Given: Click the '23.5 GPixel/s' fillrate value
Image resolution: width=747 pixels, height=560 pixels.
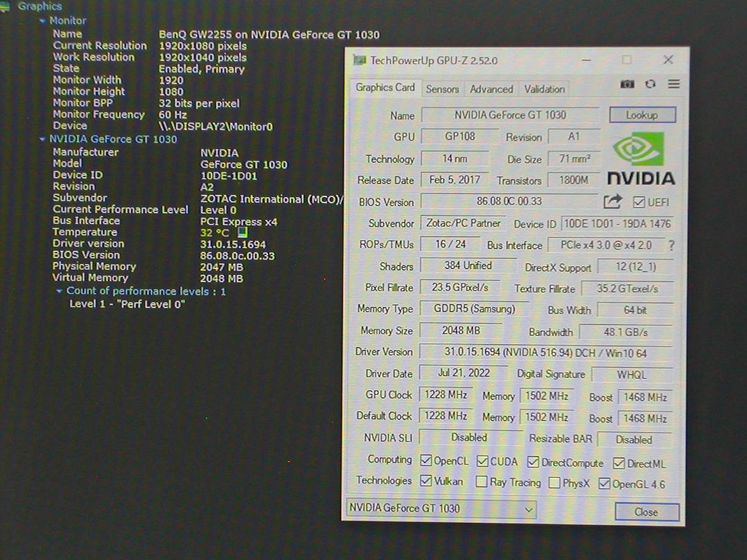Looking at the screenshot, I should [x=460, y=288].
